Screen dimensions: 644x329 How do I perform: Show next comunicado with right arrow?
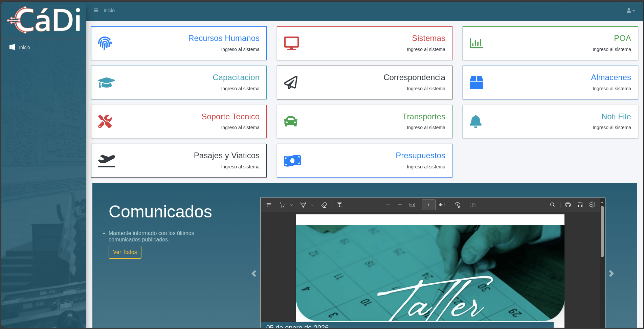[611, 274]
